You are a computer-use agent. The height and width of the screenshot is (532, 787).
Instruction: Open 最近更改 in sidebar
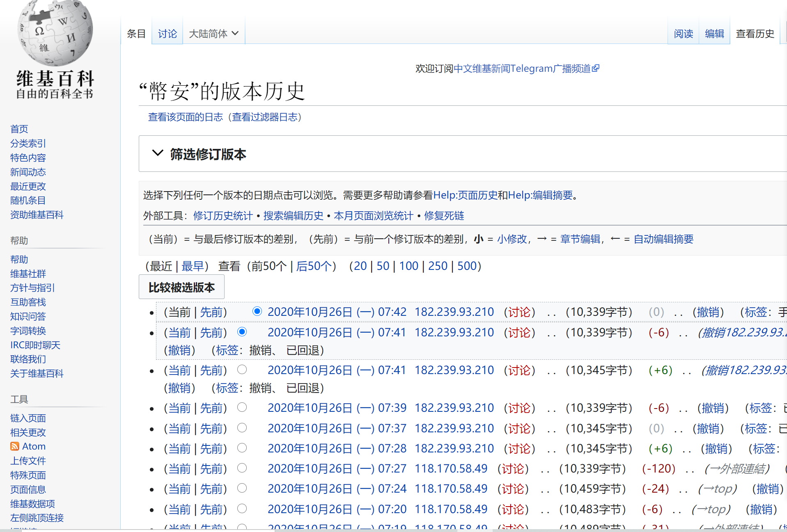28,186
